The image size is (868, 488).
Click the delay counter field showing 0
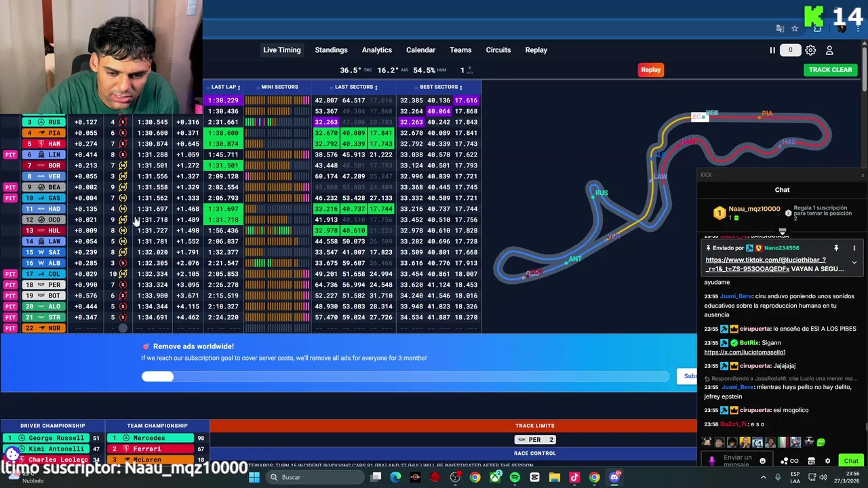pos(790,50)
